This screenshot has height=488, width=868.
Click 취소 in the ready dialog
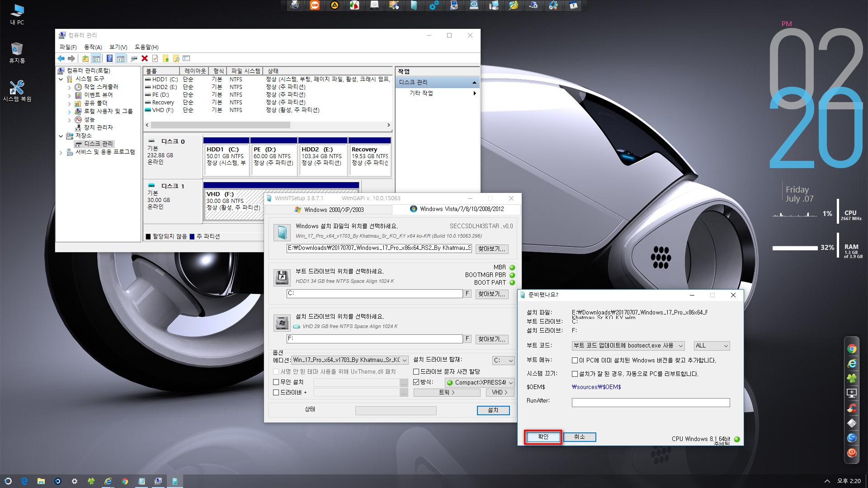pyautogui.click(x=580, y=437)
